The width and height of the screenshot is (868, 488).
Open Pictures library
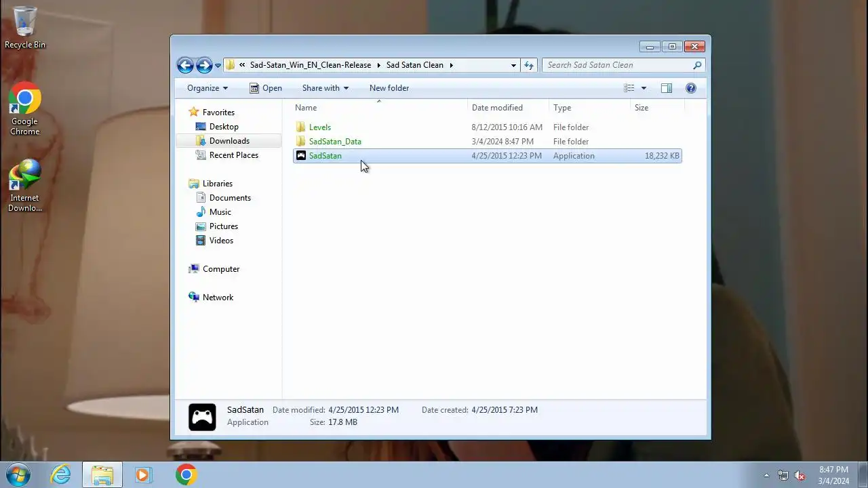click(x=224, y=226)
